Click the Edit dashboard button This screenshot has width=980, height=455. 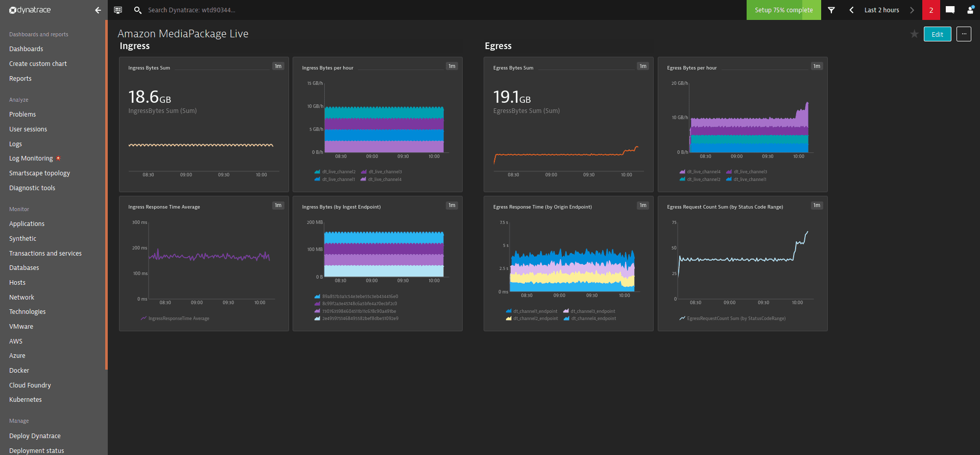pyautogui.click(x=937, y=34)
